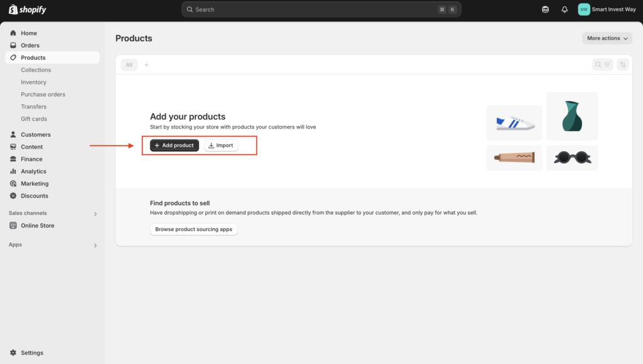The image size is (643, 364).
Task: Select the All tab
Action: tap(129, 65)
